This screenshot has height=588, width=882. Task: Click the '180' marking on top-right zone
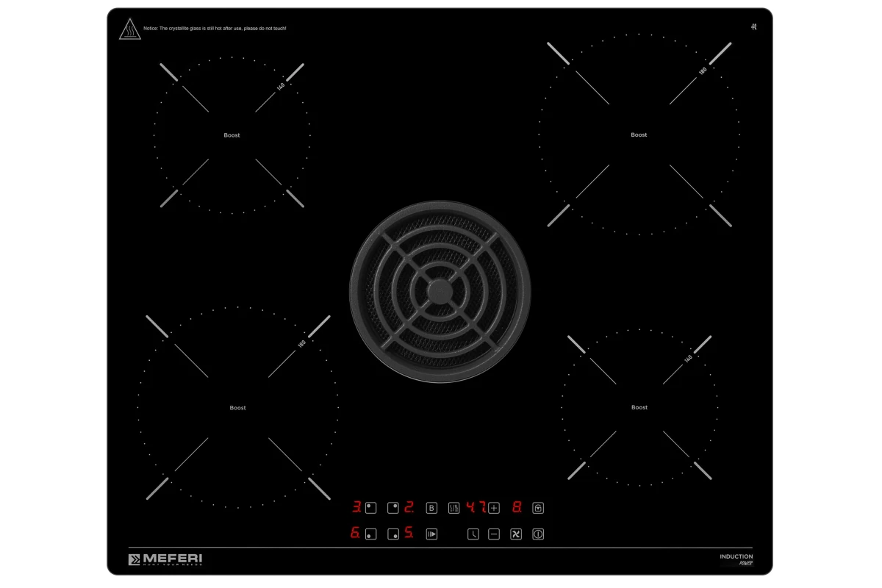coord(703,71)
